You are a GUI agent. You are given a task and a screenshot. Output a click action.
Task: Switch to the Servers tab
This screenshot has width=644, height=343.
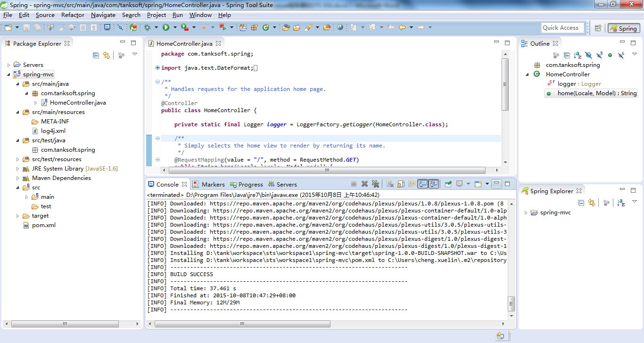[x=282, y=184]
